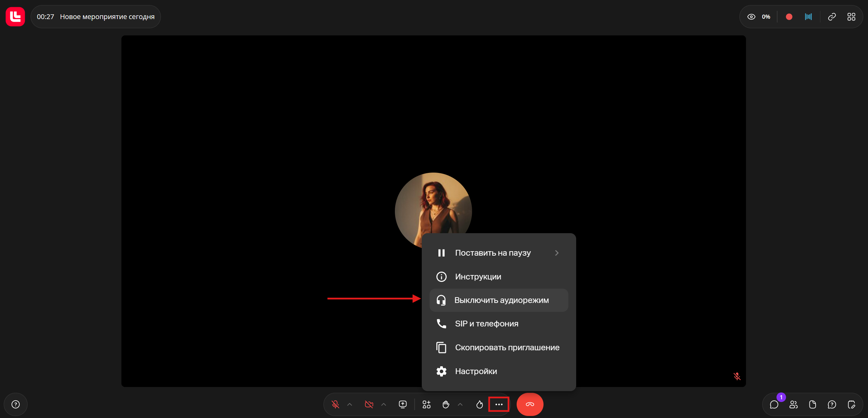
Task: Click the red leave call button
Action: pos(530,404)
